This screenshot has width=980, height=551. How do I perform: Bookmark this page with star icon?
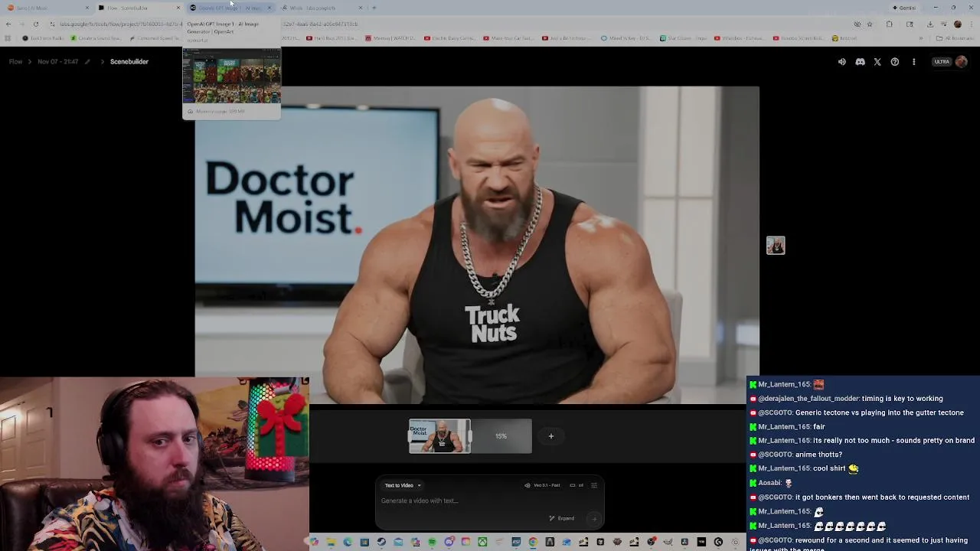point(870,24)
